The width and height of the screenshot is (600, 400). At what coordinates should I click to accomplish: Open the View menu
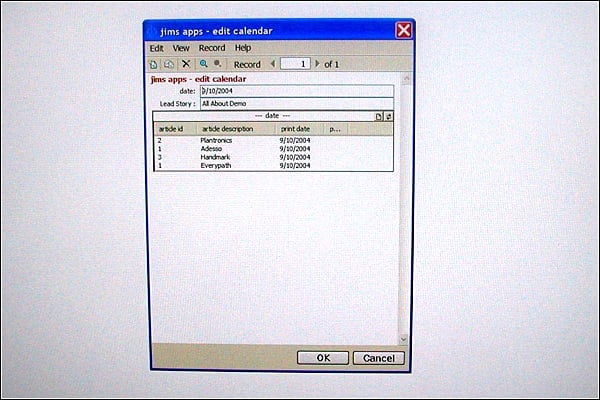pos(181,48)
